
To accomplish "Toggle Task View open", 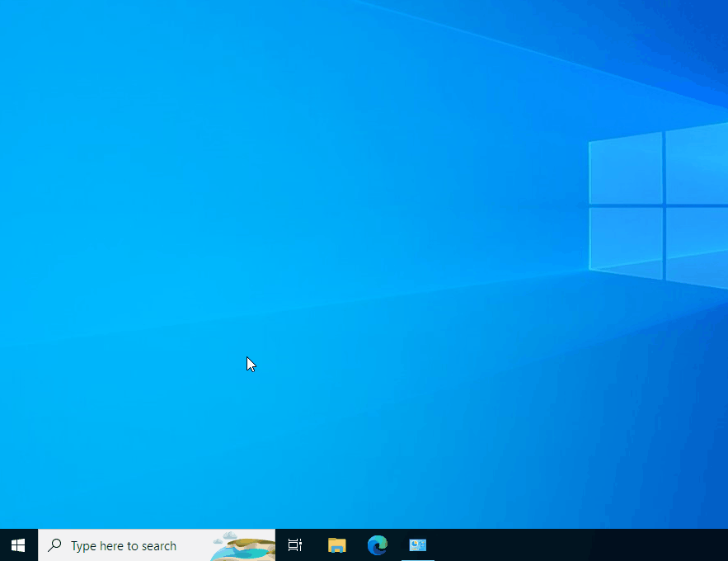I will pyautogui.click(x=294, y=544).
